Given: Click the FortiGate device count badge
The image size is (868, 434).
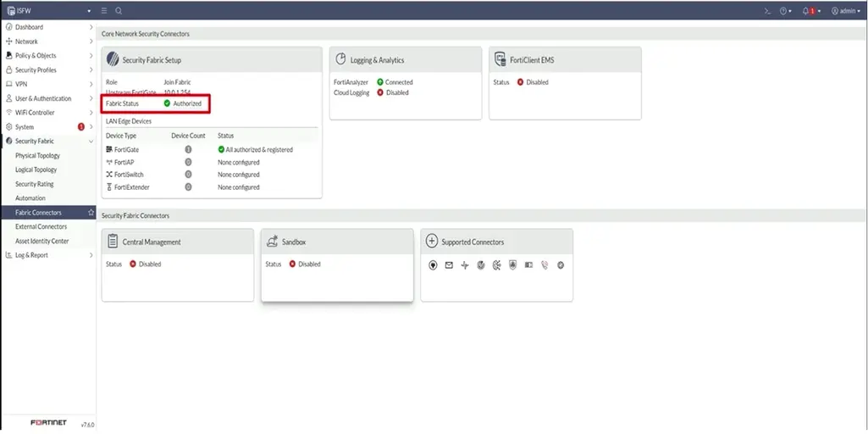Looking at the screenshot, I should pyautogui.click(x=188, y=150).
